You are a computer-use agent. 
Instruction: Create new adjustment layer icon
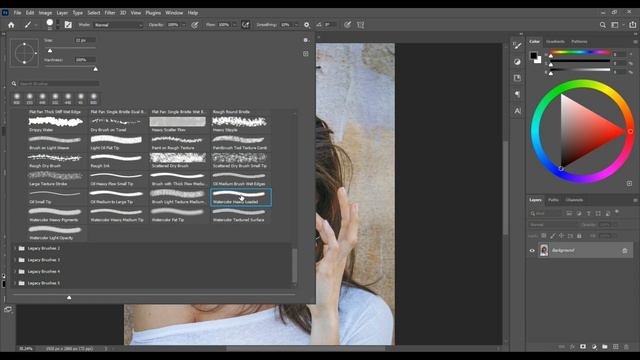pyautogui.click(x=594, y=347)
